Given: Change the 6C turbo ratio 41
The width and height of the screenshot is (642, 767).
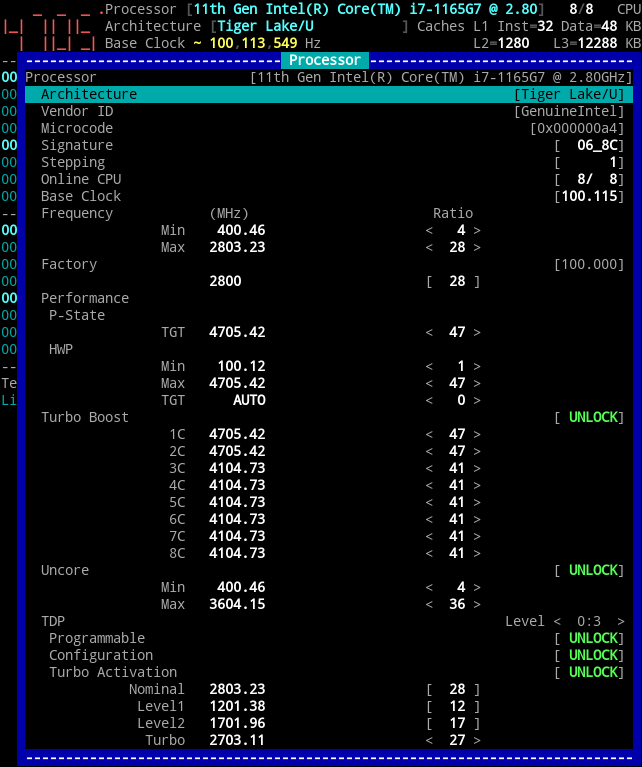Looking at the screenshot, I should 453,519.
